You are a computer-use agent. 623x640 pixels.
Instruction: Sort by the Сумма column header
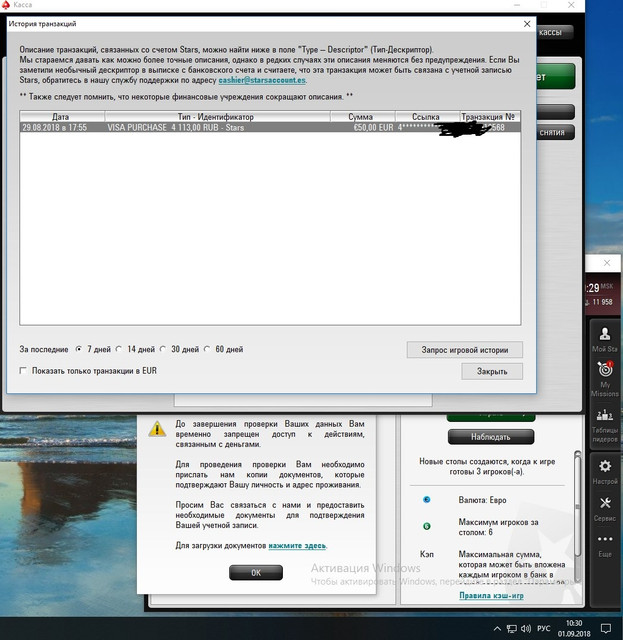tap(363, 117)
